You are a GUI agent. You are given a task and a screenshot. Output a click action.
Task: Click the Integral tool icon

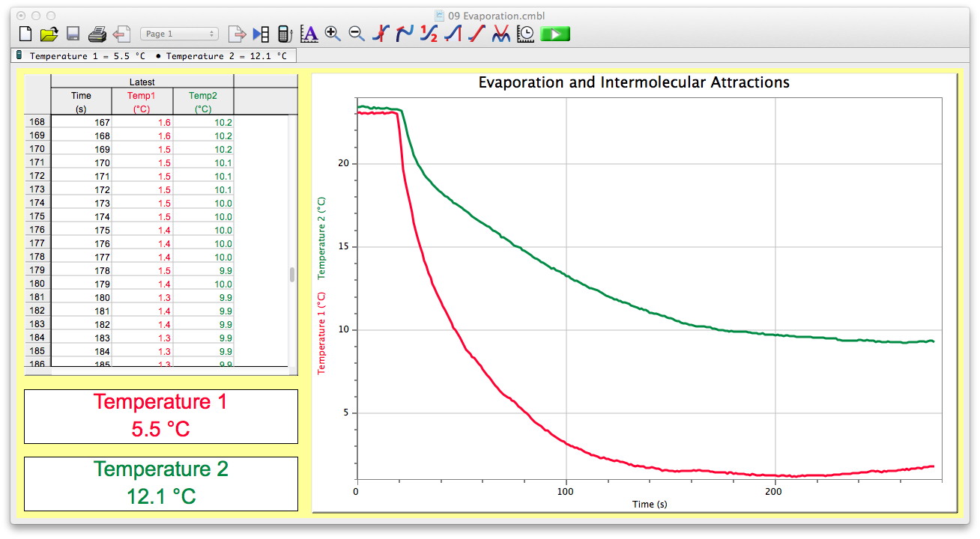(452, 34)
